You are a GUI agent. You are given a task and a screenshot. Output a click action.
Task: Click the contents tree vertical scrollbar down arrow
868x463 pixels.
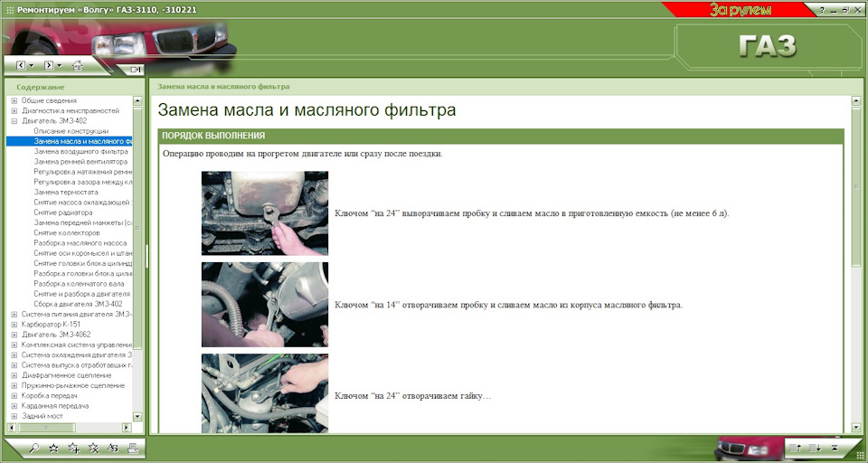click(x=137, y=417)
